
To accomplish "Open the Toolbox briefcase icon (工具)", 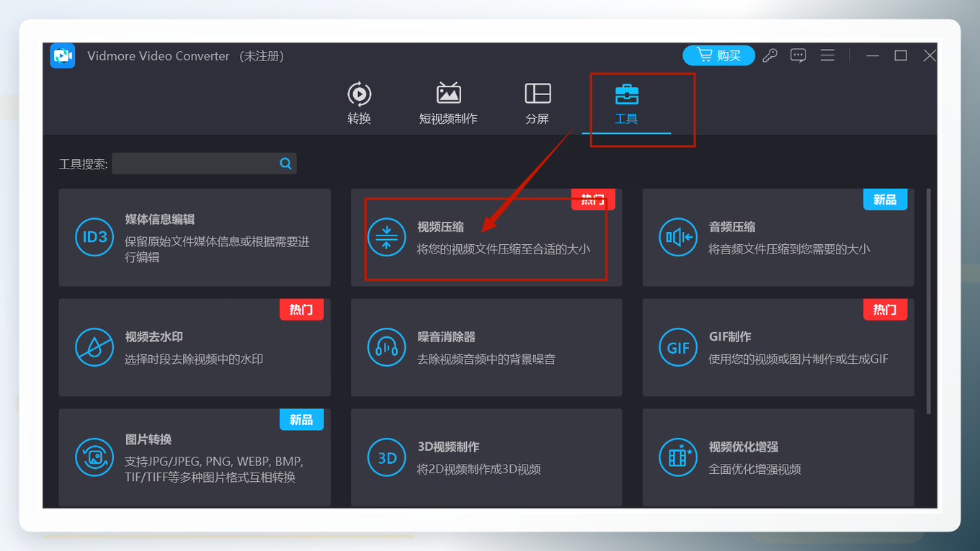I will pyautogui.click(x=626, y=94).
